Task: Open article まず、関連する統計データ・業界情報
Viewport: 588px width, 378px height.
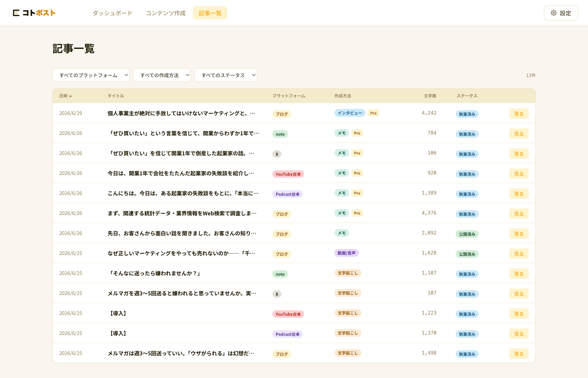Action: coord(182,213)
